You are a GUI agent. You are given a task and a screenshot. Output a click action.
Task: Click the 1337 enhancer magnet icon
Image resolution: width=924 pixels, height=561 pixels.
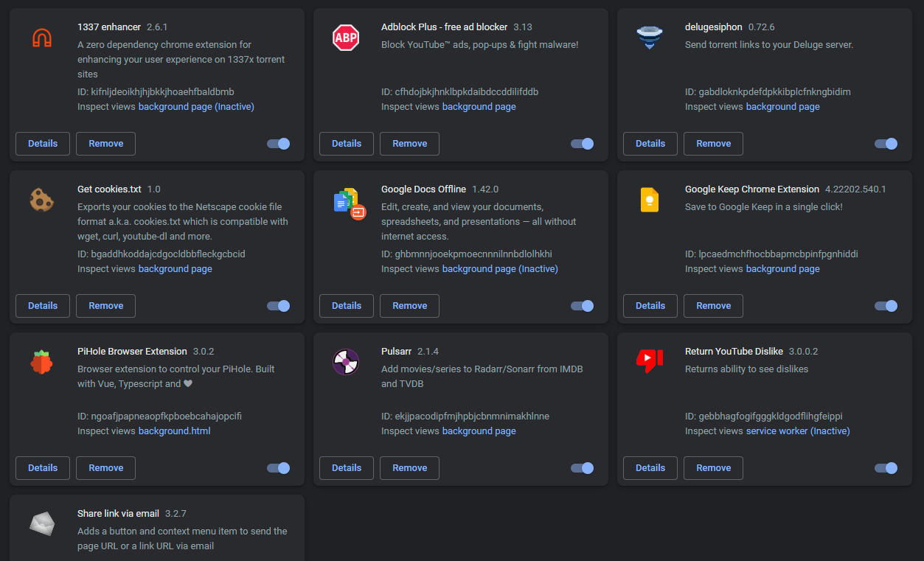[x=42, y=38]
